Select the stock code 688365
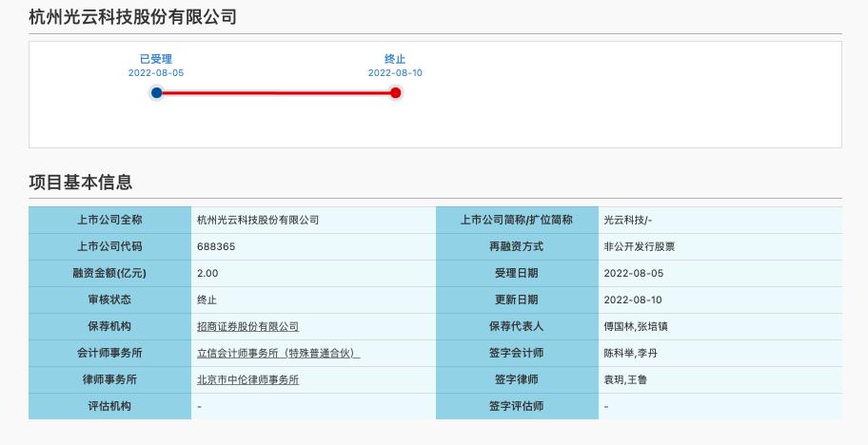This screenshot has height=445, width=868. [x=216, y=246]
